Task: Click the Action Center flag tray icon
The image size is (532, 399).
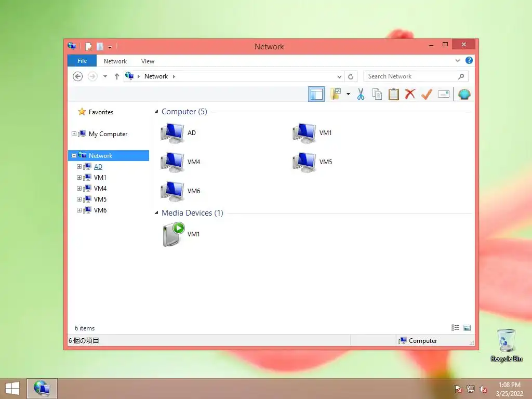Action: pyautogui.click(x=458, y=389)
